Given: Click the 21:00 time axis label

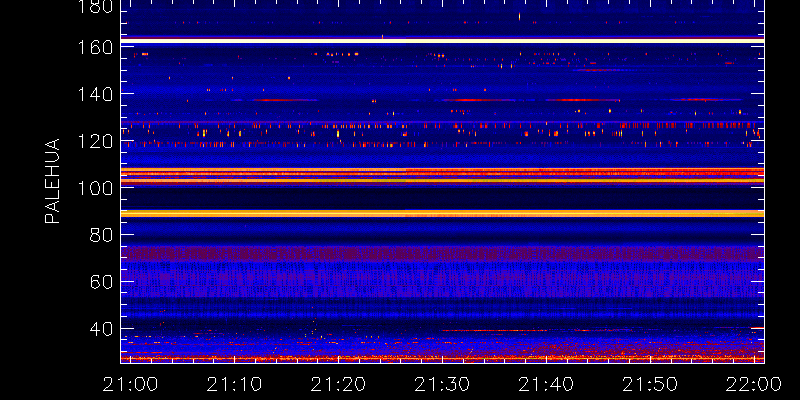Looking at the screenshot, I should (130, 384).
